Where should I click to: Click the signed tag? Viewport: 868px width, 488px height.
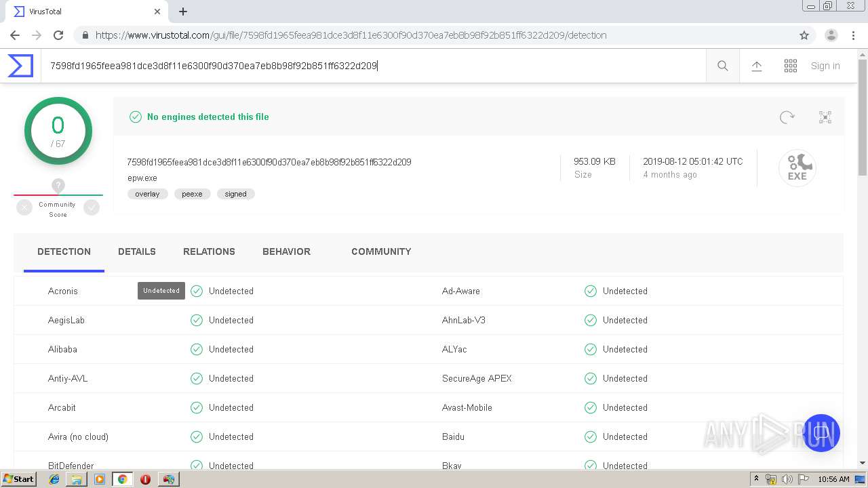click(x=235, y=194)
